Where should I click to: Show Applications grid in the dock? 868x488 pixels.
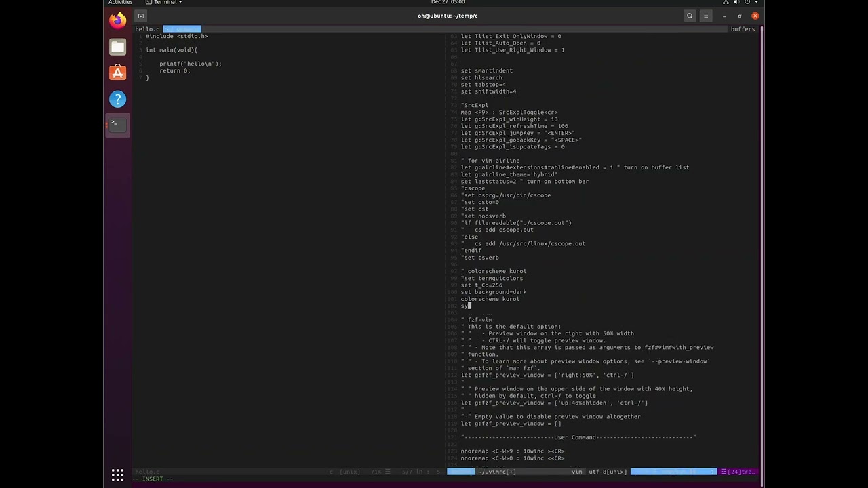[x=117, y=474]
